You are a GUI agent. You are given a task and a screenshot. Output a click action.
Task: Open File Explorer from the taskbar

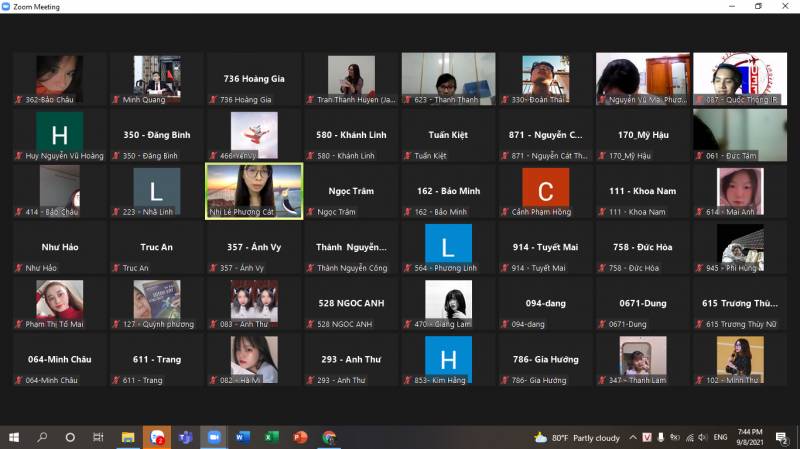127,437
